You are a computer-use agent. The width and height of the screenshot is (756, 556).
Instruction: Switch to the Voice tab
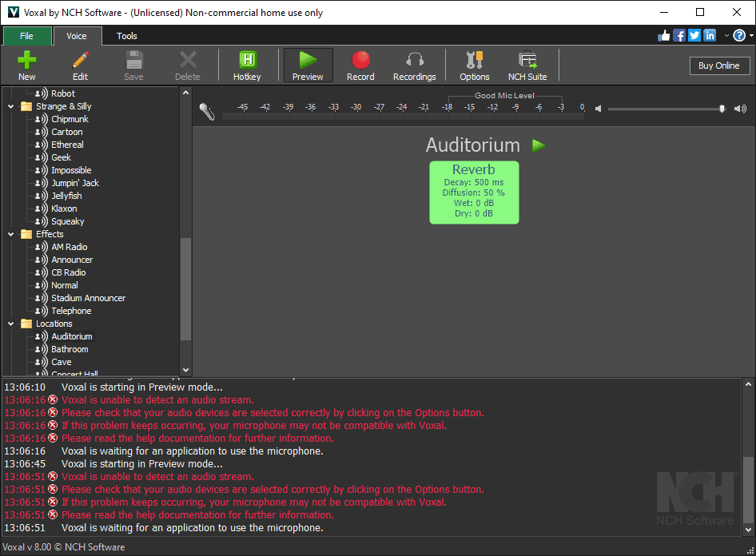[77, 36]
